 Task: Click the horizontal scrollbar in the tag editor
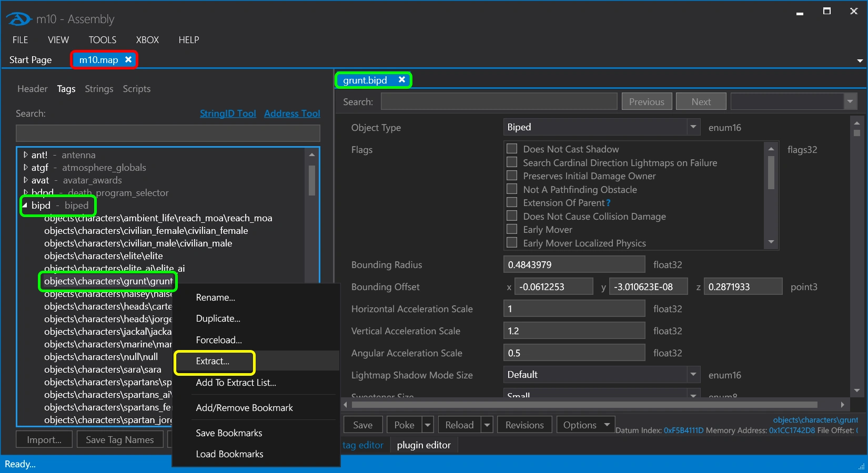click(584, 405)
